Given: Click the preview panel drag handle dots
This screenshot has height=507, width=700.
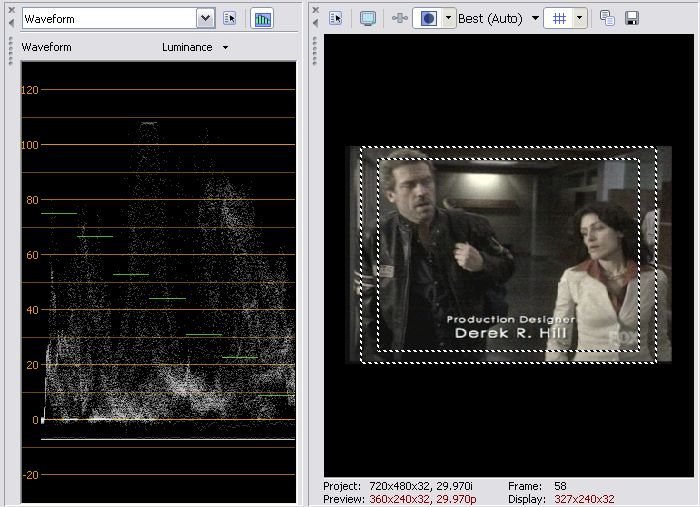Looking at the screenshot, I should tap(315, 51).
